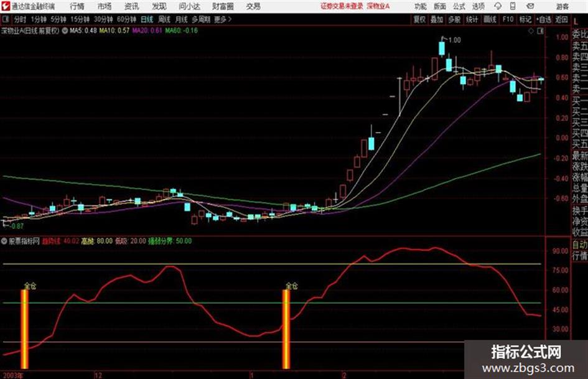Click the 返回 back button

(x=561, y=19)
